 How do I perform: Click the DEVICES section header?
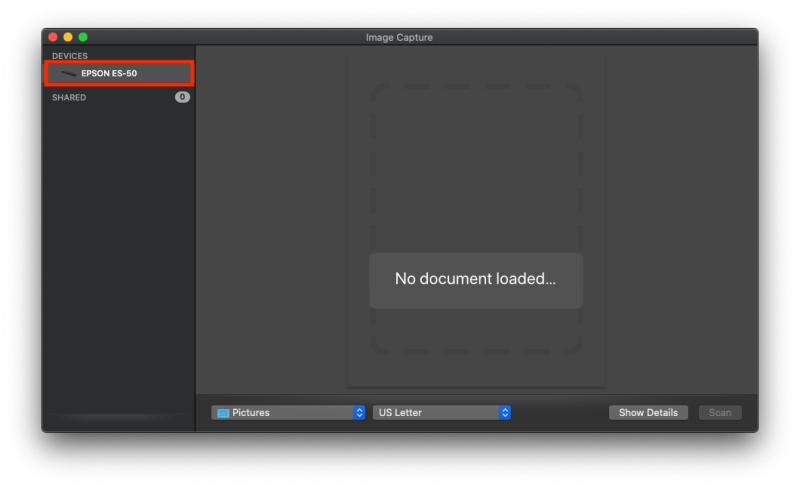coord(70,56)
